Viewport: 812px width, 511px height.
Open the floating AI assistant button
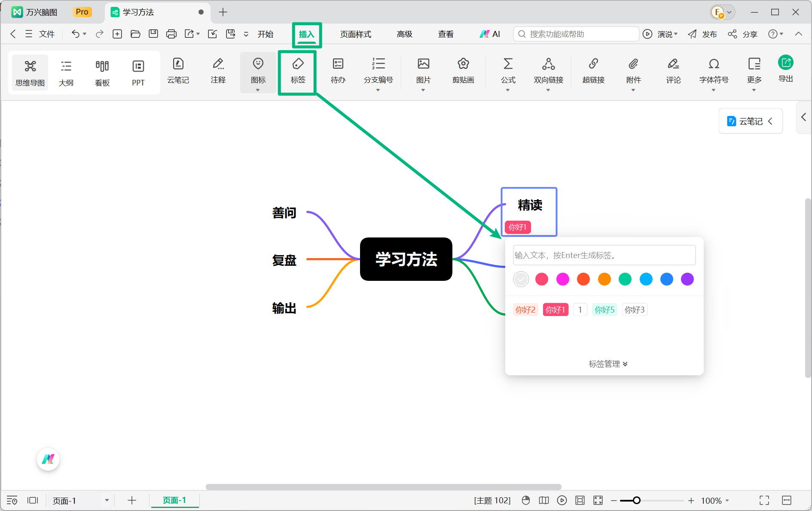click(x=48, y=459)
